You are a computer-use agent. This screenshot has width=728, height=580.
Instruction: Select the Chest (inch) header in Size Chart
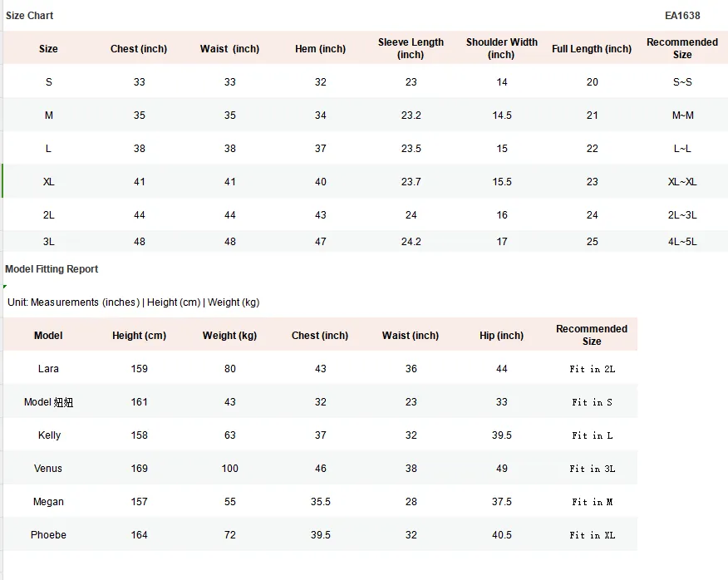[138, 49]
